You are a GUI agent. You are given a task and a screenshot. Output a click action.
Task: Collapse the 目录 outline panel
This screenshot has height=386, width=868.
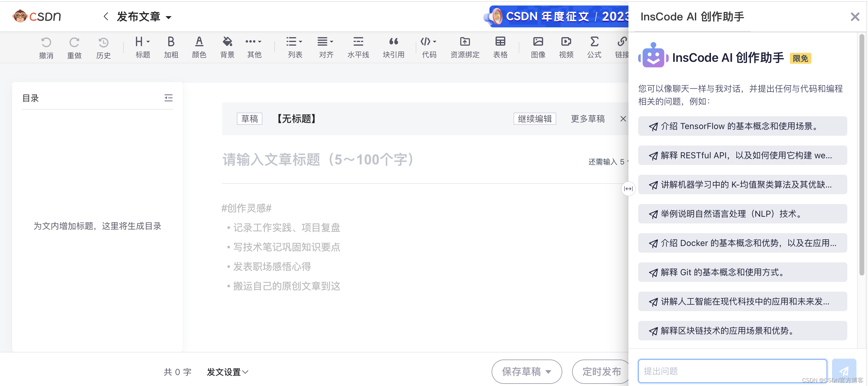[169, 98]
